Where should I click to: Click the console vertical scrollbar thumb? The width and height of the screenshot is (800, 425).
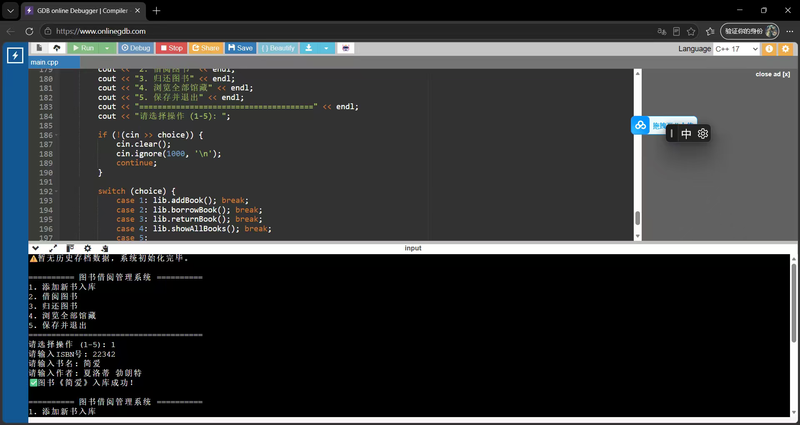[793, 304]
